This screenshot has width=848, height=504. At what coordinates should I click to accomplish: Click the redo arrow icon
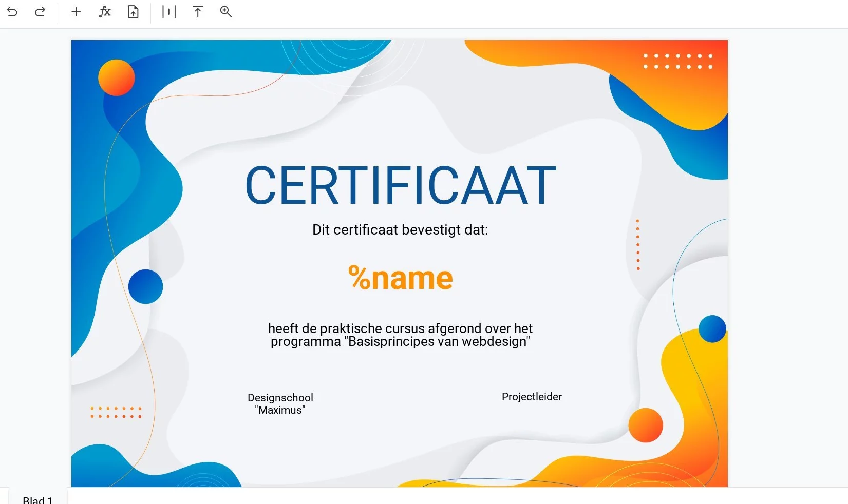click(x=40, y=12)
